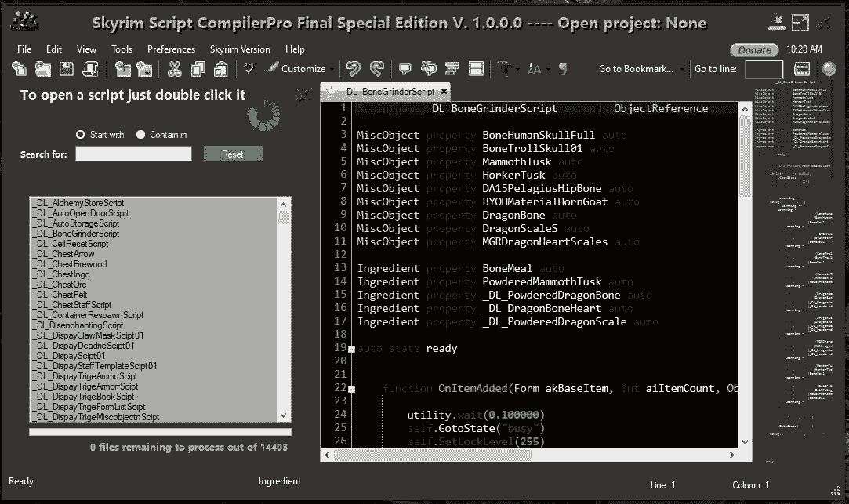Click the copy toolbar icon
This screenshot has height=504, width=849.
click(198, 69)
